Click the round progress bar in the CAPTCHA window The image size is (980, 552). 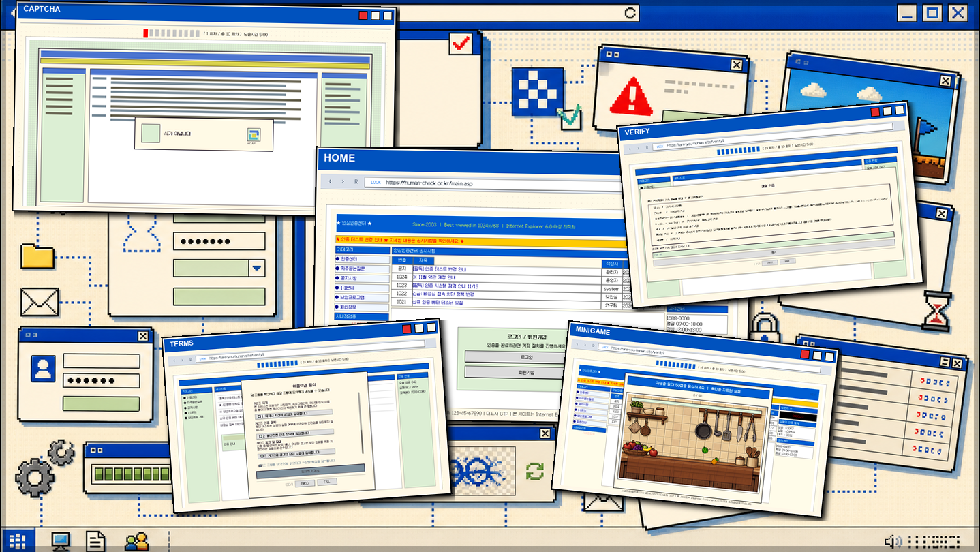click(x=172, y=33)
